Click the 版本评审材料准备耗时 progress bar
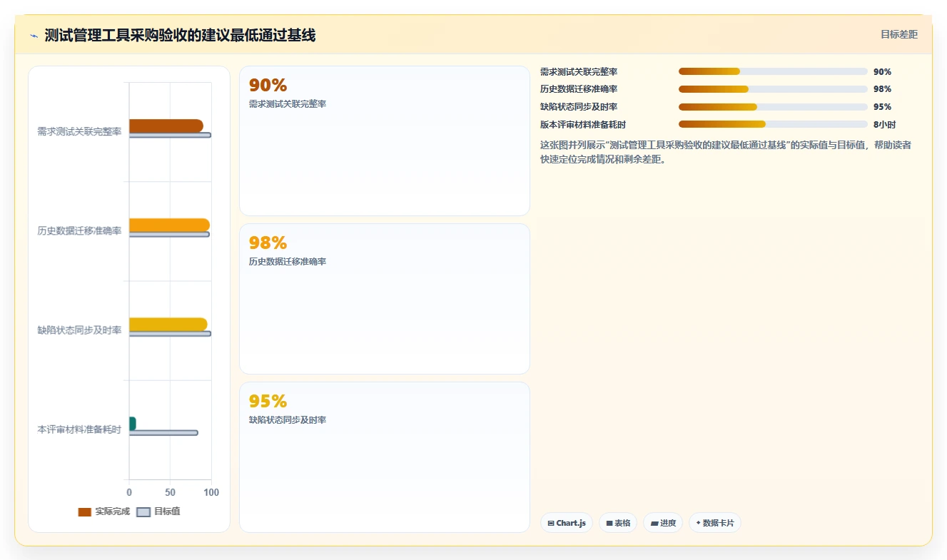Image resolution: width=947 pixels, height=560 pixels. [773, 124]
